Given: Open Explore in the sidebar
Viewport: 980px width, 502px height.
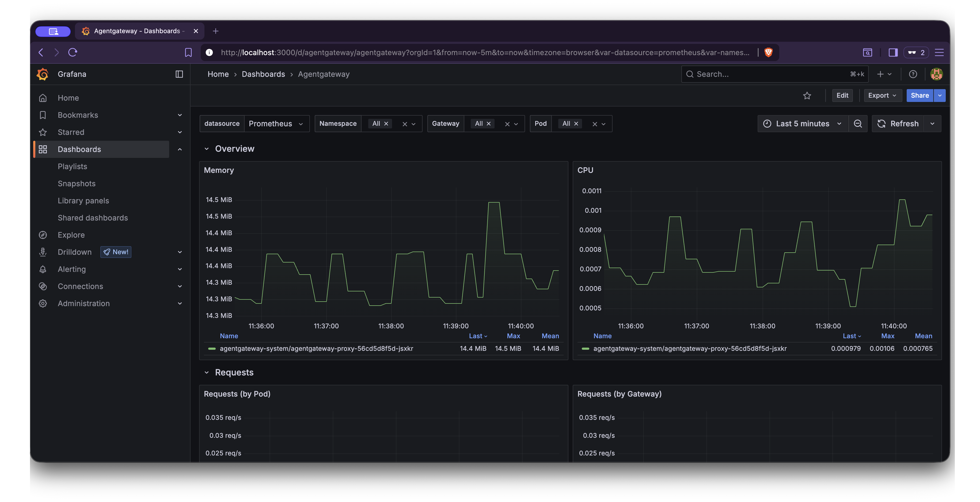Looking at the screenshot, I should (x=71, y=235).
